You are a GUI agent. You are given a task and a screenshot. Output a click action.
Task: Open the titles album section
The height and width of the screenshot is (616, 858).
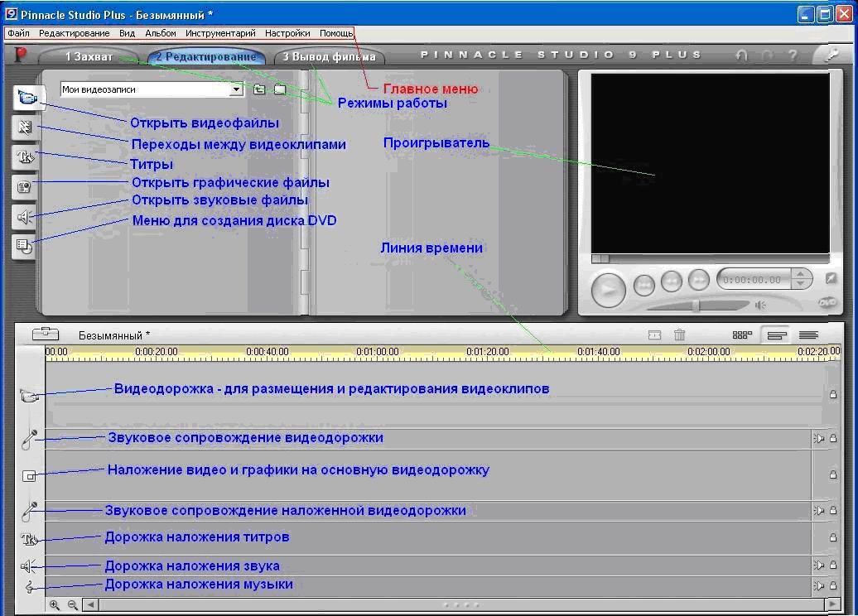click(24, 157)
